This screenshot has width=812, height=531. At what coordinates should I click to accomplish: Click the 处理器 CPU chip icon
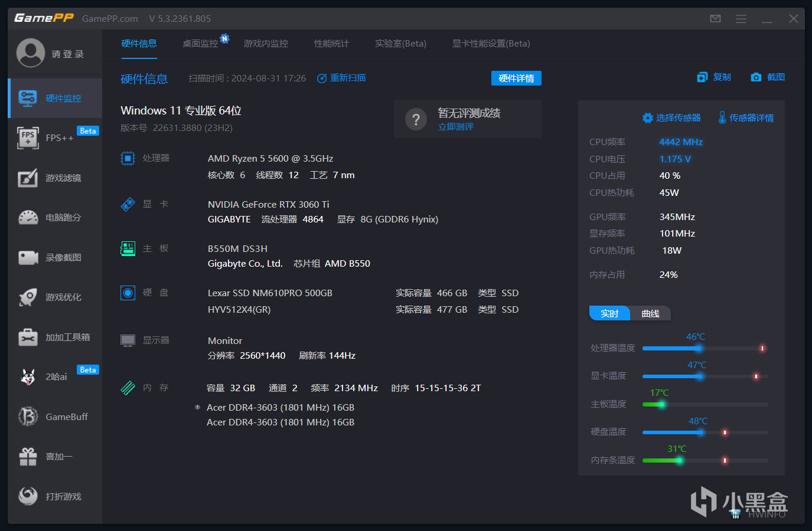(128, 158)
